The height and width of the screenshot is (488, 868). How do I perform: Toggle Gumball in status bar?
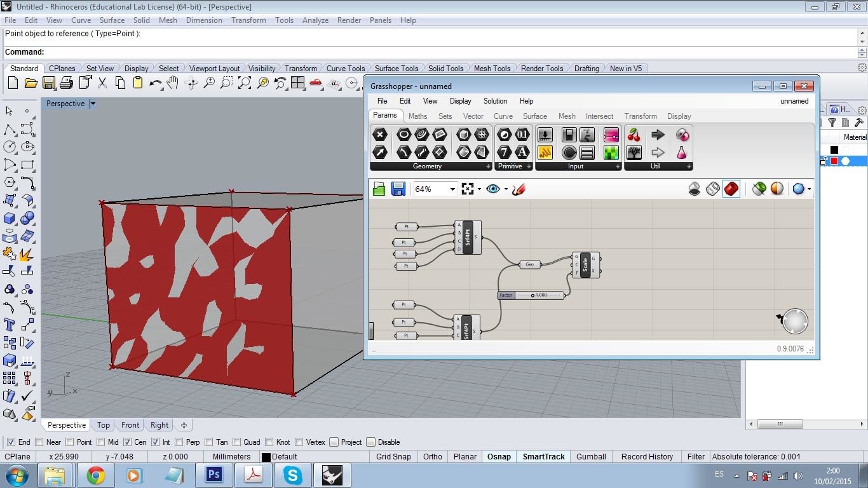[592, 456]
